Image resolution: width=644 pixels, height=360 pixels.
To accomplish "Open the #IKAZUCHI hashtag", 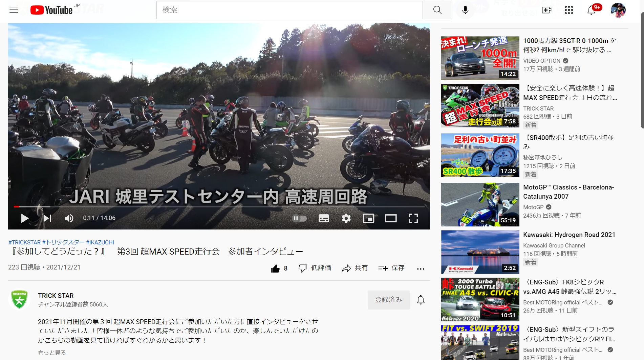I will point(100,242).
